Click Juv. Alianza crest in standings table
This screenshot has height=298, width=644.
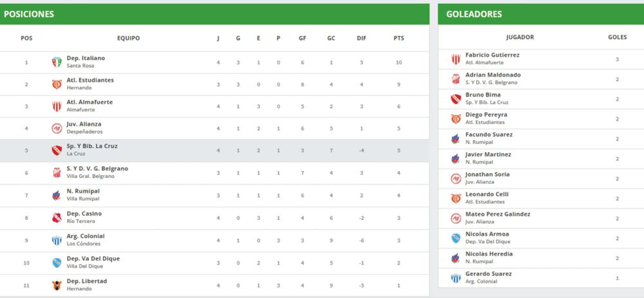[x=56, y=128]
